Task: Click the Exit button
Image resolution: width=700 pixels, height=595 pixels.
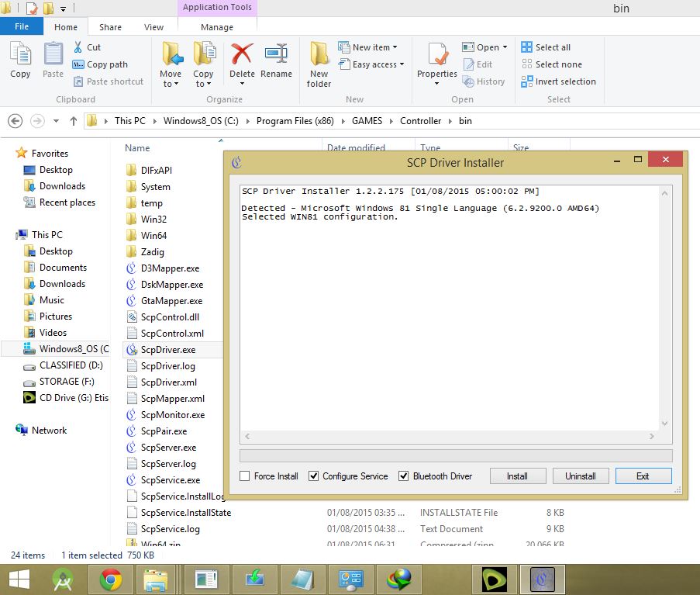Action: (643, 476)
